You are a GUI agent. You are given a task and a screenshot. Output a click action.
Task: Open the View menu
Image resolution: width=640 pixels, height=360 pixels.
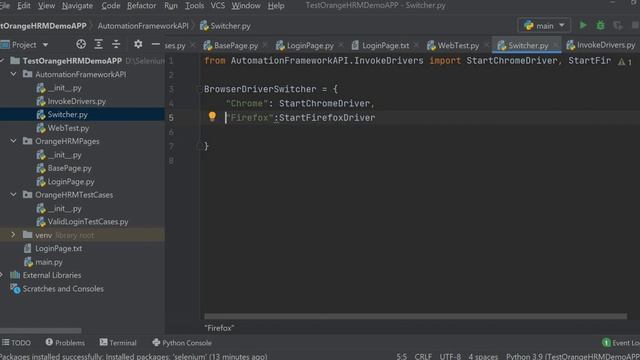(46, 5)
